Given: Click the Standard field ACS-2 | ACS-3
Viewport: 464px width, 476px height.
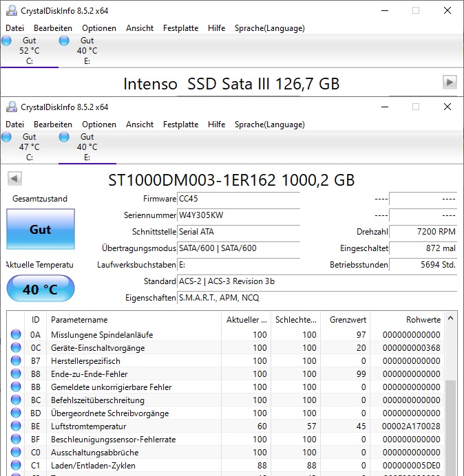Looking at the screenshot, I should pyautogui.click(x=317, y=281).
